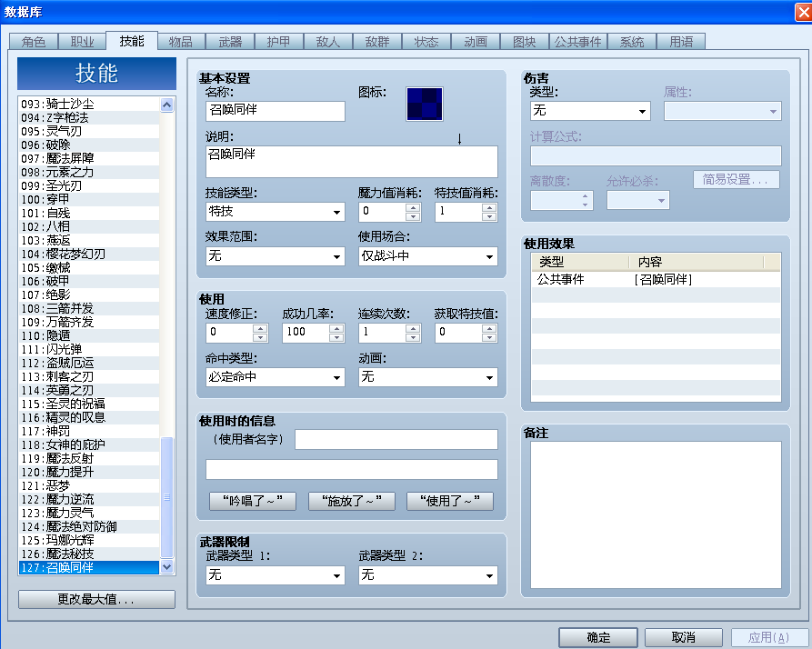
Task: Click the 更改最大值 button
Action: 96,599
